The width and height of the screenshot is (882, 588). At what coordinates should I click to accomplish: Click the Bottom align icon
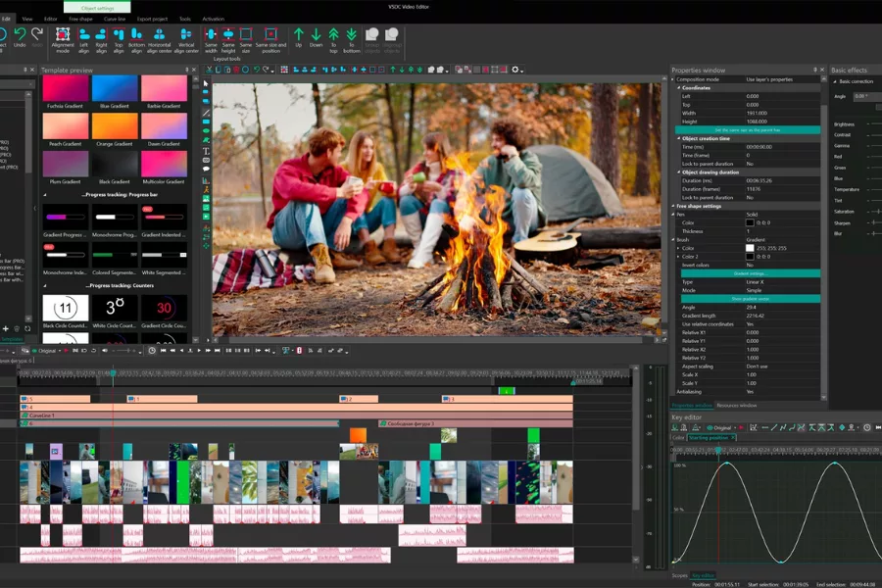tap(136, 35)
